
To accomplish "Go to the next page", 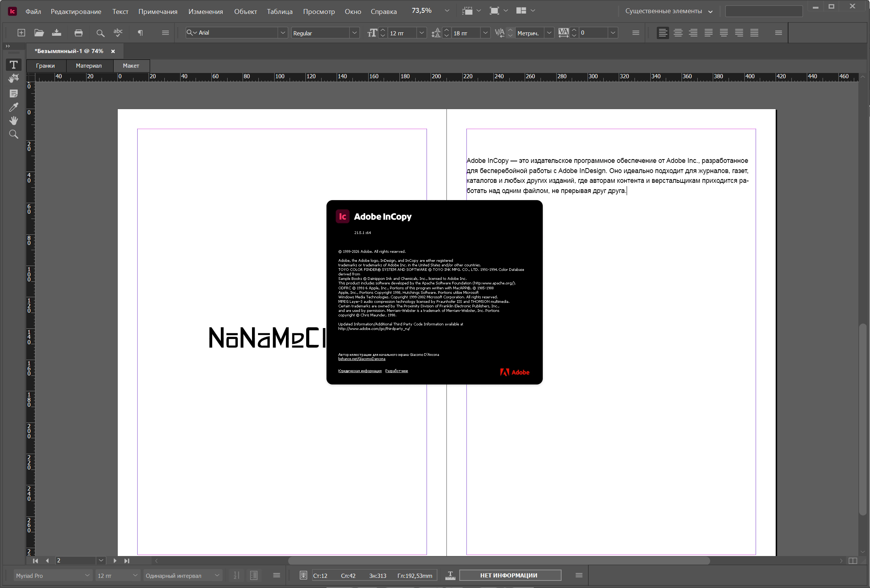I will [x=115, y=561].
